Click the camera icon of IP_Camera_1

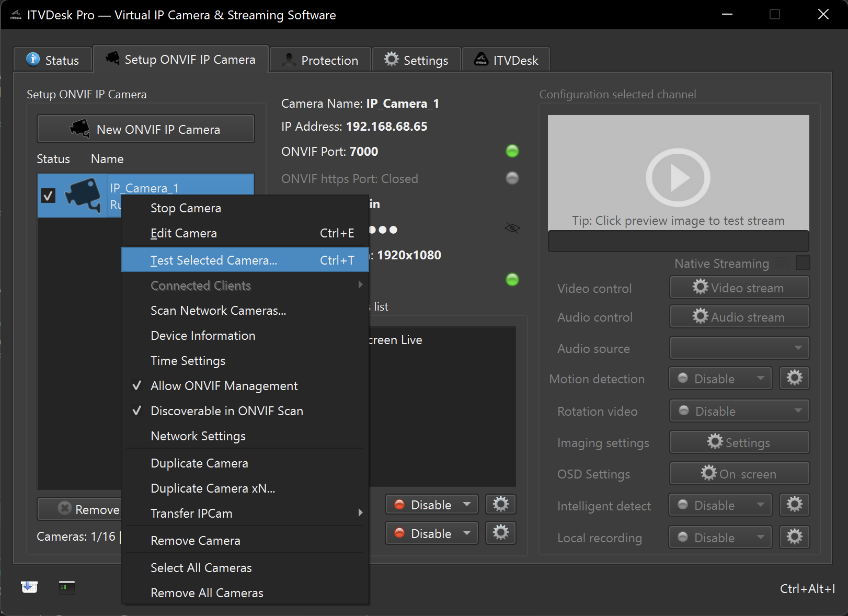click(x=83, y=195)
